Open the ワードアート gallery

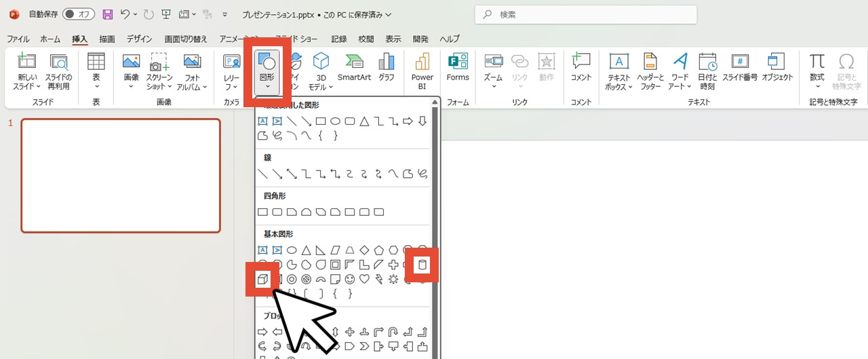pyautogui.click(x=680, y=71)
